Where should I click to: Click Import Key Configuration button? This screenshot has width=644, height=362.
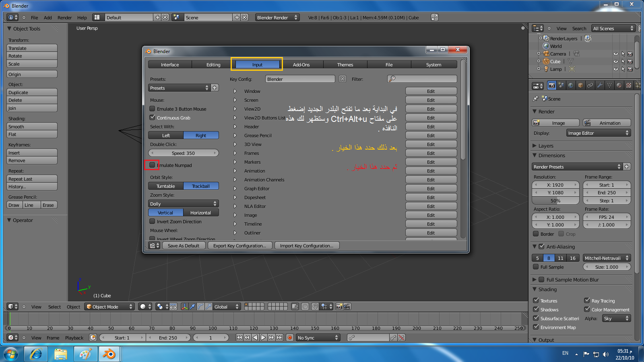pyautogui.click(x=307, y=245)
